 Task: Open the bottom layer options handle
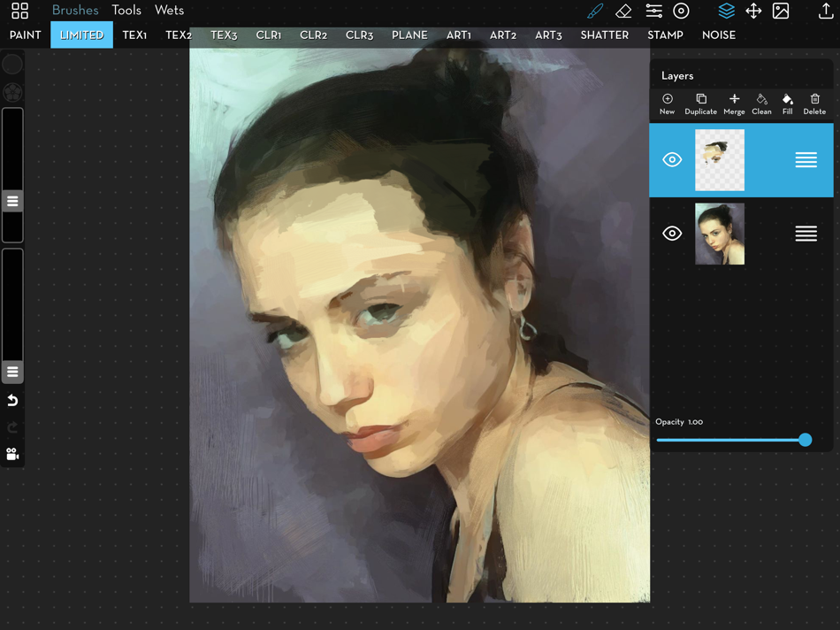(x=806, y=234)
